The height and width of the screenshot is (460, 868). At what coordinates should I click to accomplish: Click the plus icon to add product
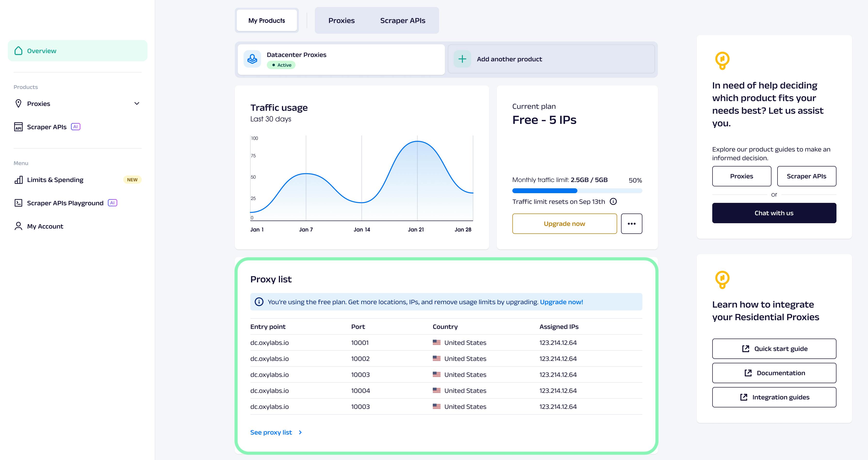pos(462,59)
